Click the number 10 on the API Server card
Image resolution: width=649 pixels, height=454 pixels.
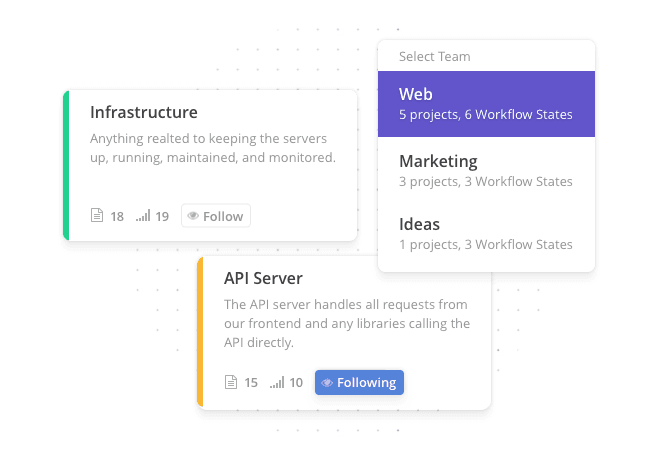[296, 382]
